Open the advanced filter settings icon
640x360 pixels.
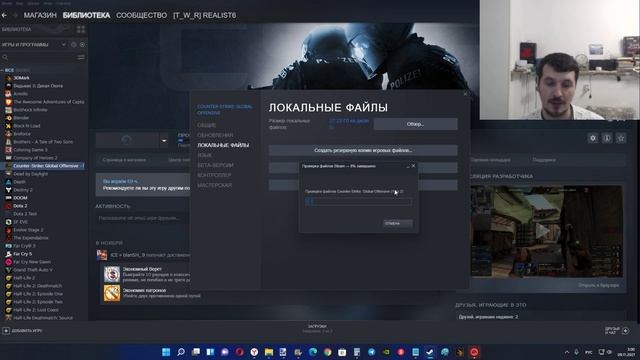(81, 57)
